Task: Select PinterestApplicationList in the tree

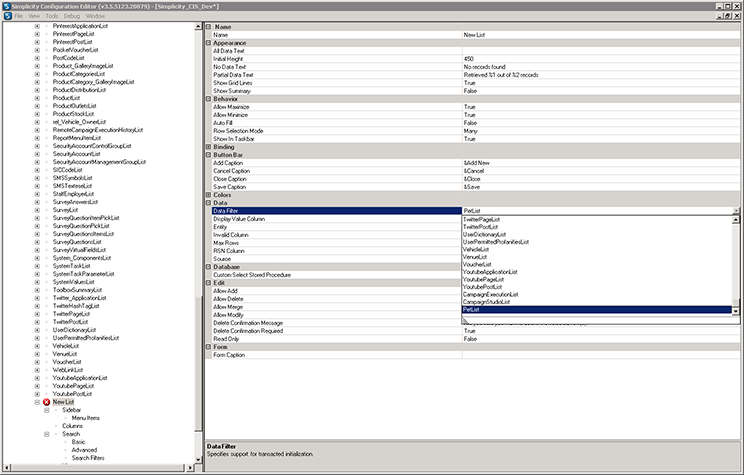Action: (80, 26)
